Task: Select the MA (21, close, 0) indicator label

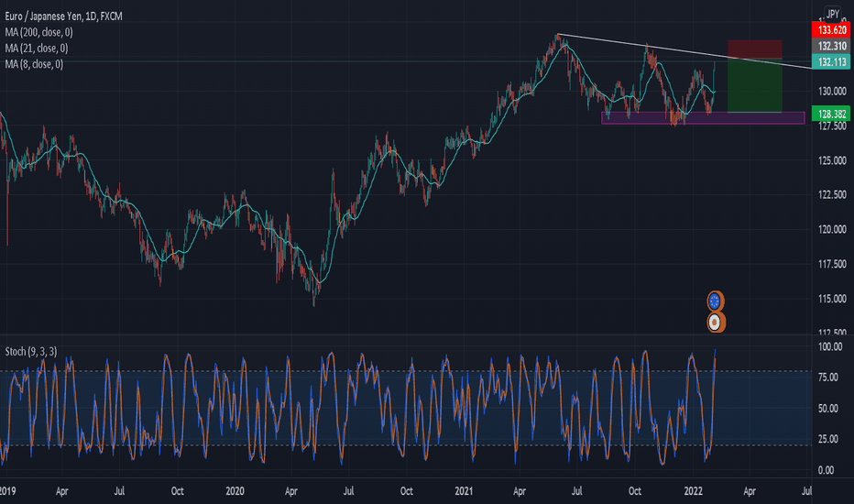Action: coord(37,48)
